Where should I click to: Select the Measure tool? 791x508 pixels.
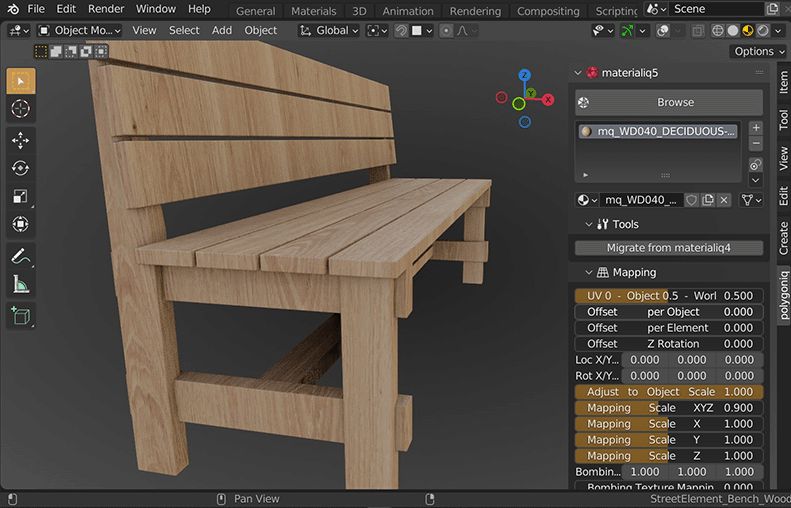click(21, 284)
